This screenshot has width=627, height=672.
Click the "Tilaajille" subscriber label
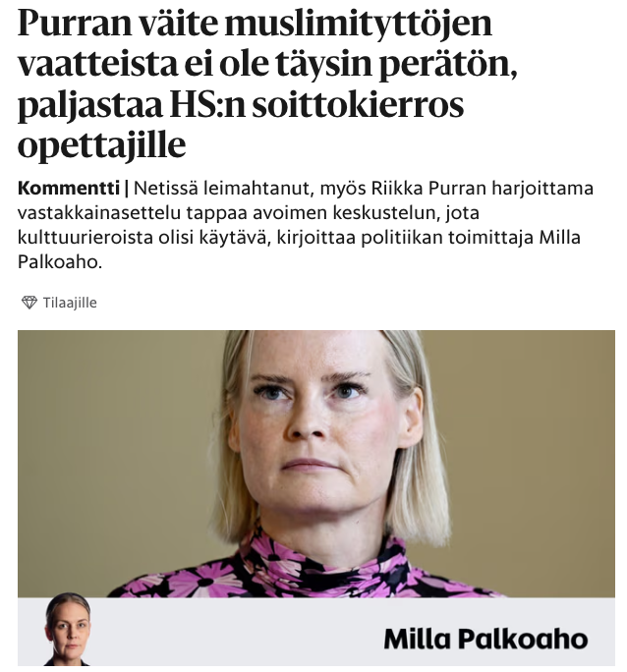[x=70, y=303]
